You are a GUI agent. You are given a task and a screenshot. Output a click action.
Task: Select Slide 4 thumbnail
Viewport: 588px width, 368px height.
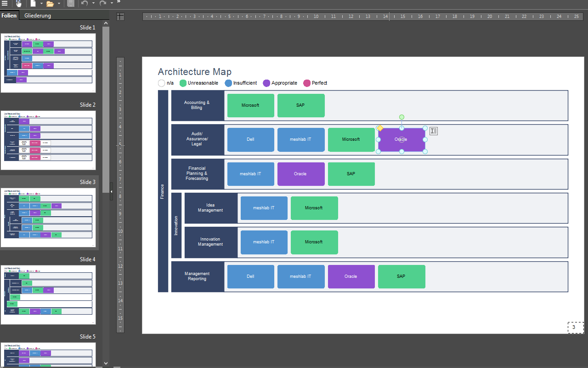(48, 294)
